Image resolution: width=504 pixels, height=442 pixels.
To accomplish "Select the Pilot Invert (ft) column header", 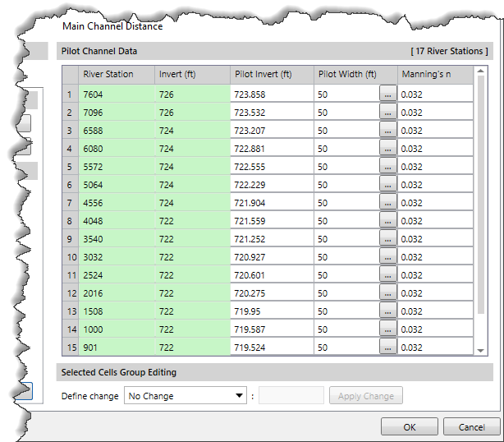I will pyautogui.click(x=272, y=74).
